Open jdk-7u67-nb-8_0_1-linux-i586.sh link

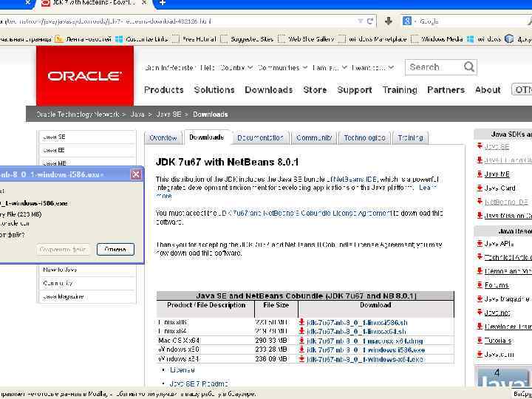pyautogui.click(x=357, y=322)
